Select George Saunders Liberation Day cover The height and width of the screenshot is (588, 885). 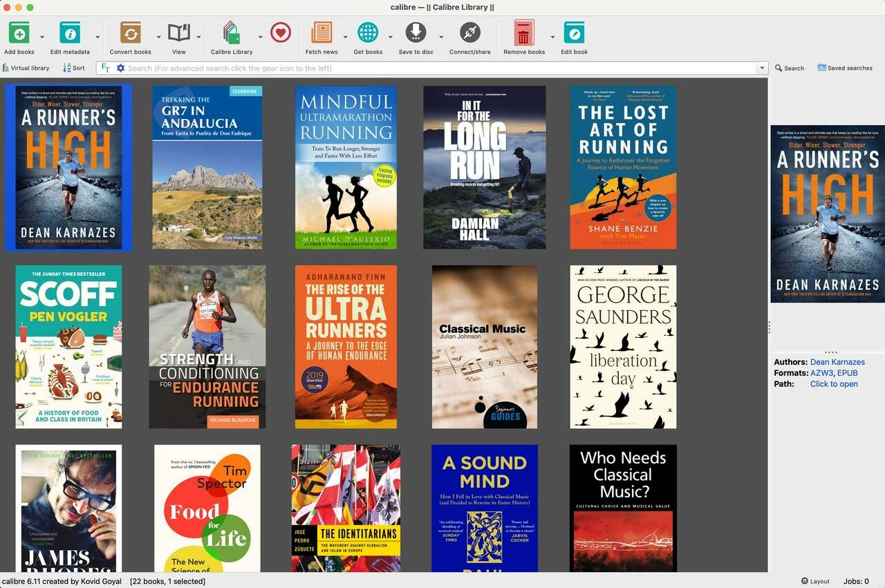[x=623, y=347]
